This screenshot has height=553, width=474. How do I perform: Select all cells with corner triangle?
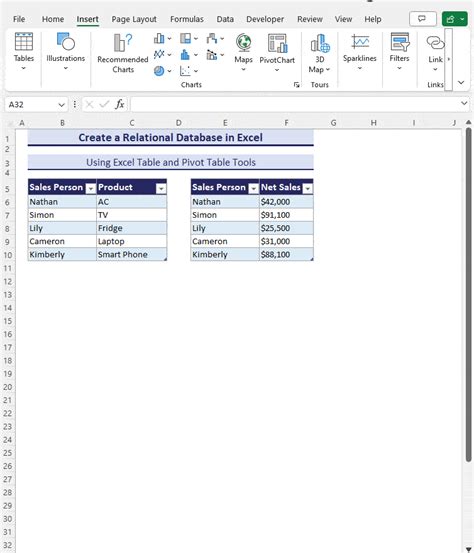pos(10,123)
